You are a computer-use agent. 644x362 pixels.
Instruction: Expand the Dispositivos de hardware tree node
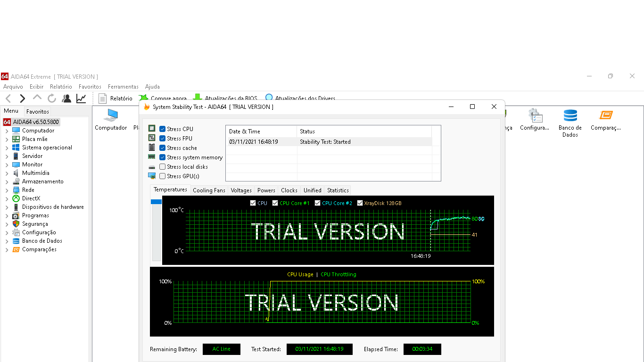7,207
